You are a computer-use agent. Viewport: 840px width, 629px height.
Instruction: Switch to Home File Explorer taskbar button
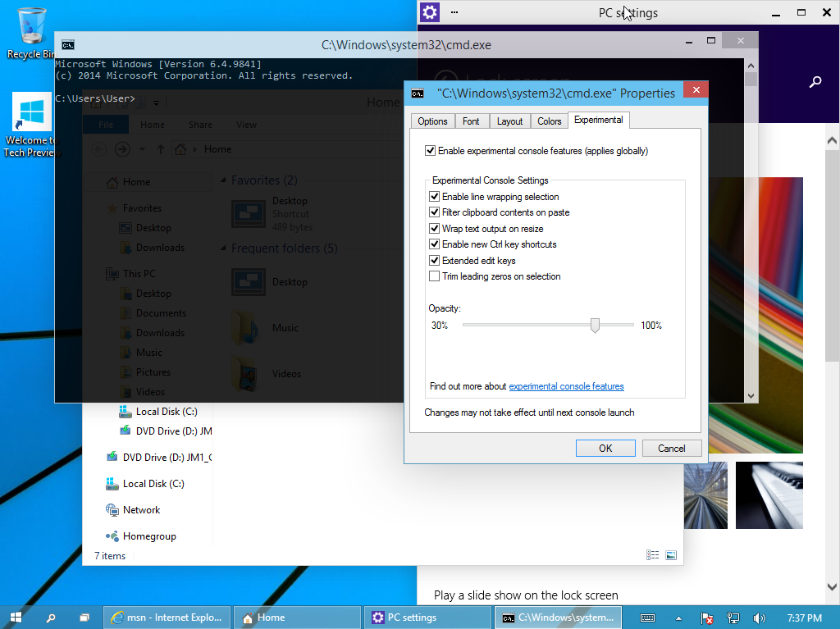297,618
